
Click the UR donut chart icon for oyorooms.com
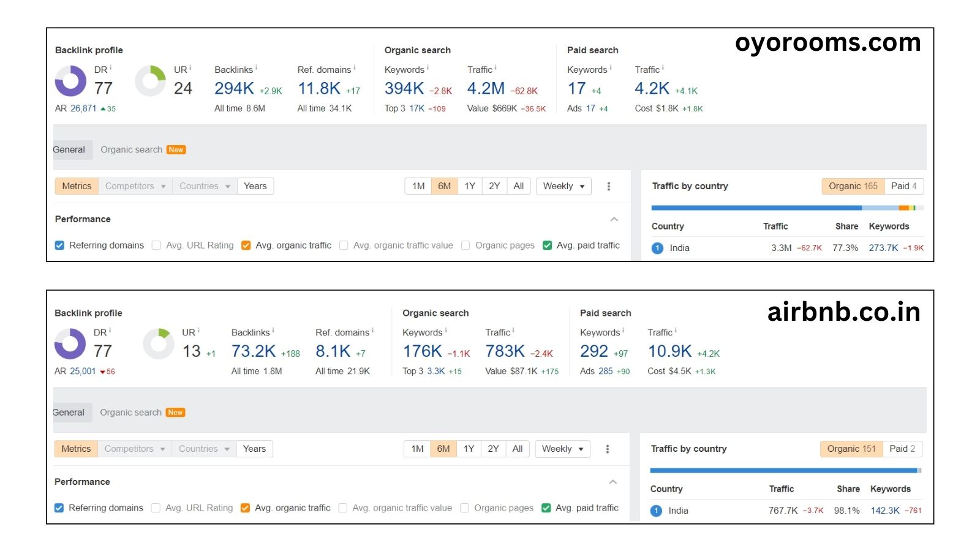(151, 81)
